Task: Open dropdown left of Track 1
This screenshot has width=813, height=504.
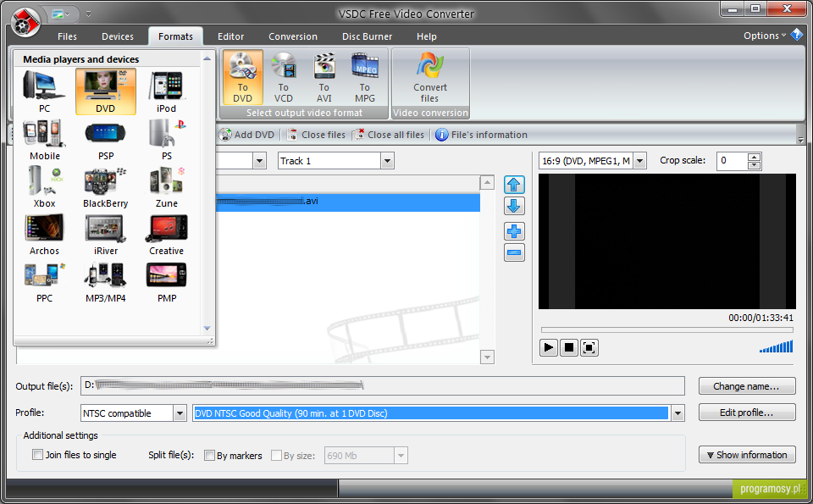Action: coord(260,161)
